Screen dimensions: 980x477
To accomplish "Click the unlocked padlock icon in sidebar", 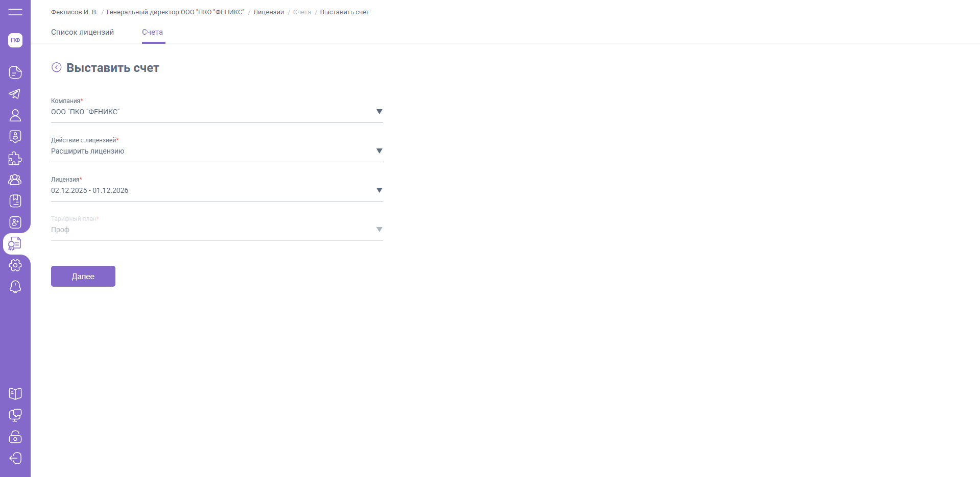I will click(15, 437).
